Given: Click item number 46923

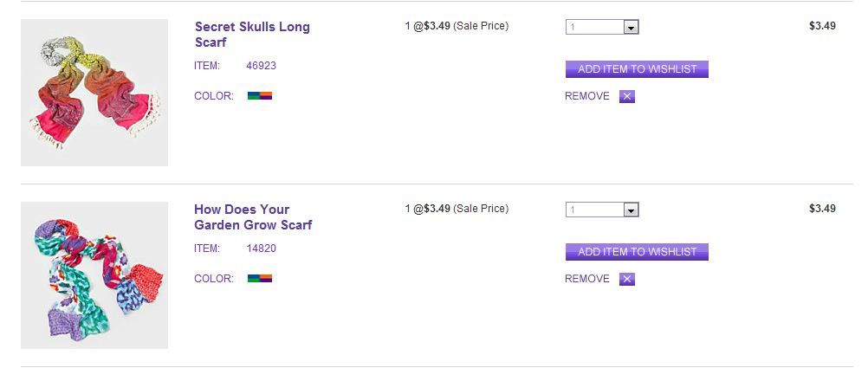Looking at the screenshot, I should click(261, 65).
